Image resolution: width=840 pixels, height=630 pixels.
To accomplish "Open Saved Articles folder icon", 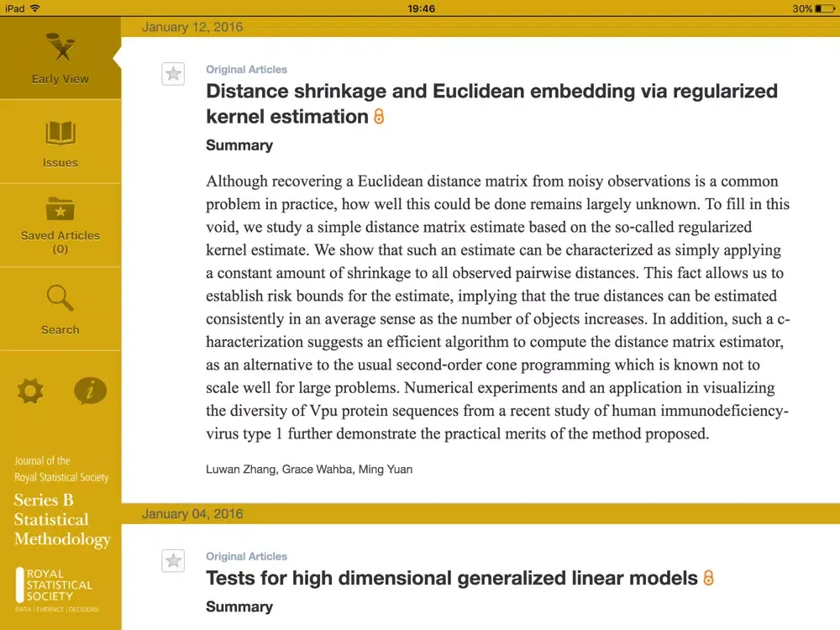I will click(60, 208).
